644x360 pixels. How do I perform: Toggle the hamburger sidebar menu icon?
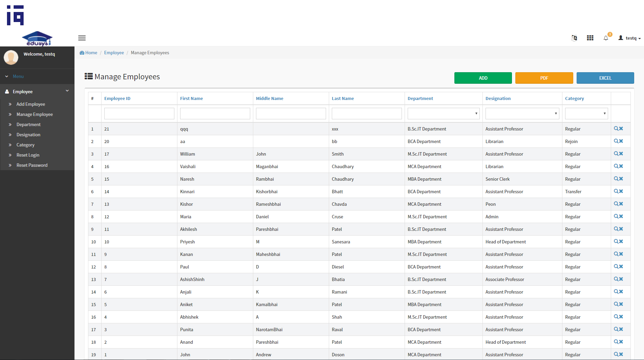82,38
